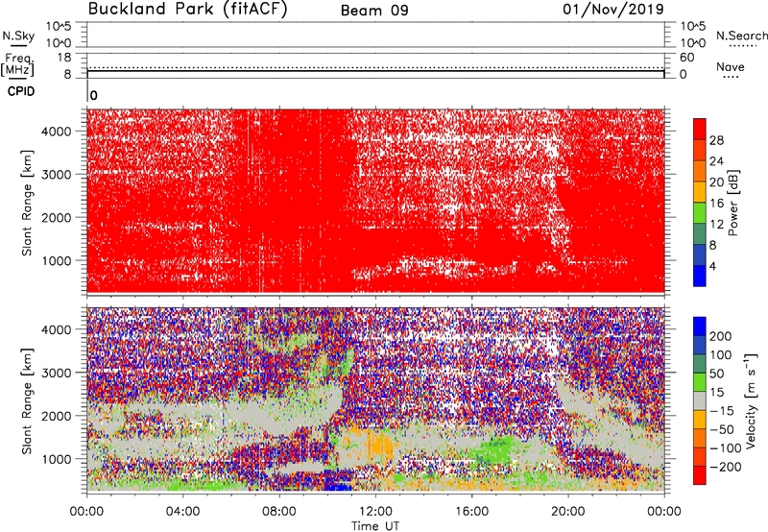The height and width of the screenshot is (532, 768).
Task: Click the green segment of power colorbar
Action: [700, 212]
